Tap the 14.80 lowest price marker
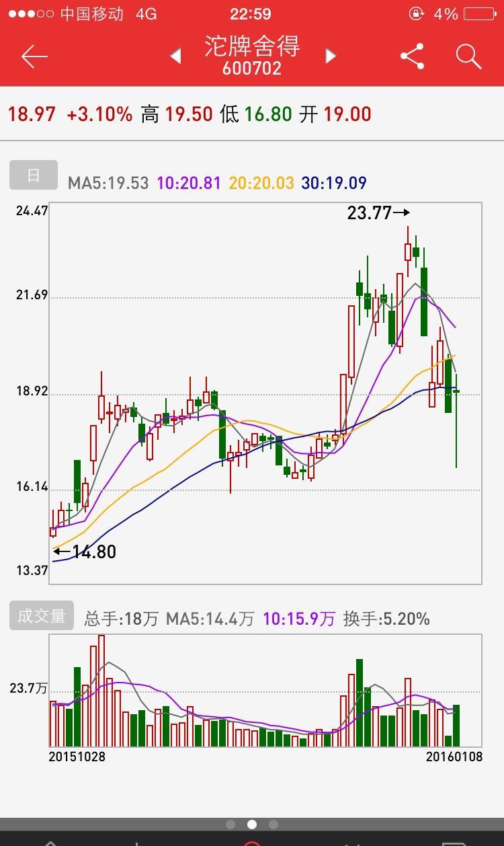Viewport: 504px width, 846px height. coord(85,551)
